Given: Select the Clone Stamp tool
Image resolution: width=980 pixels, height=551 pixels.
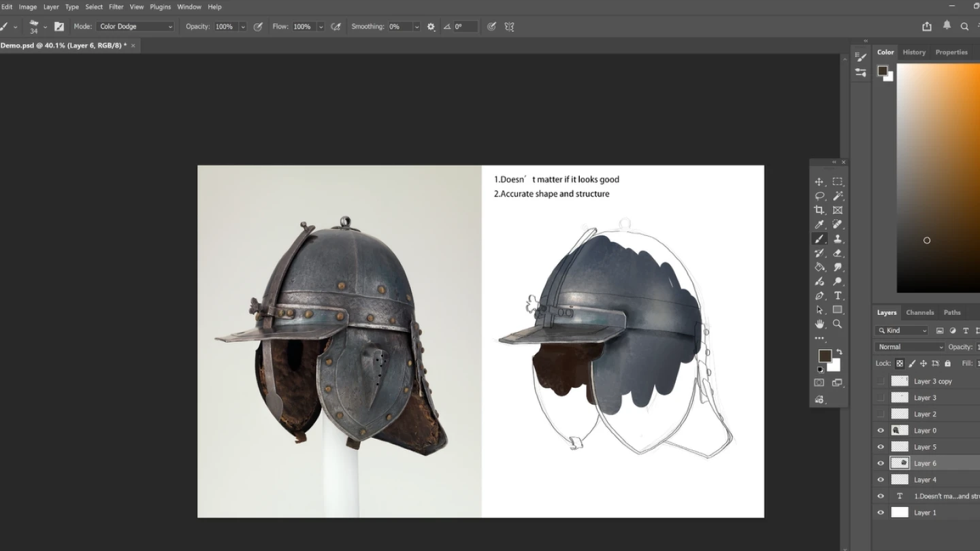Looking at the screenshot, I should [x=838, y=239].
